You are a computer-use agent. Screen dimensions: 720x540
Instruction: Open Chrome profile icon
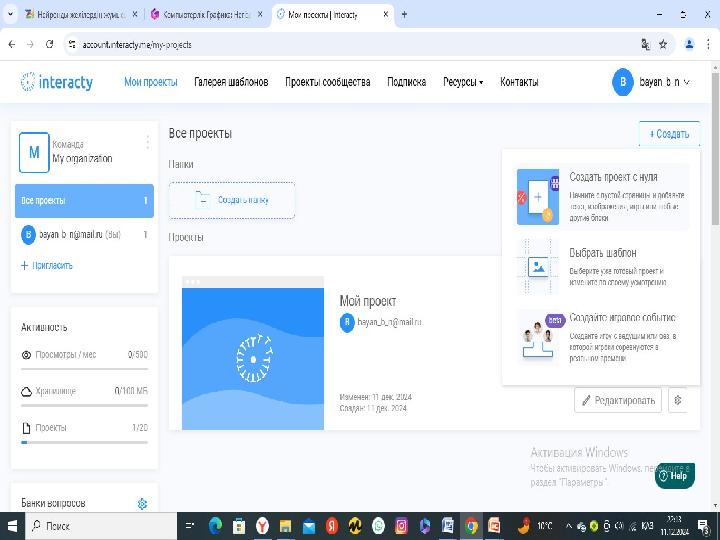tap(689, 44)
